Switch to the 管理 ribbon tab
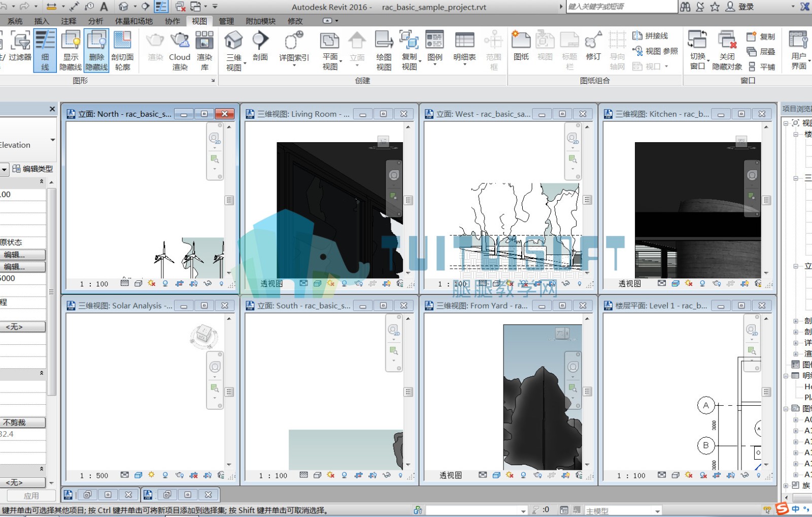 226,21
